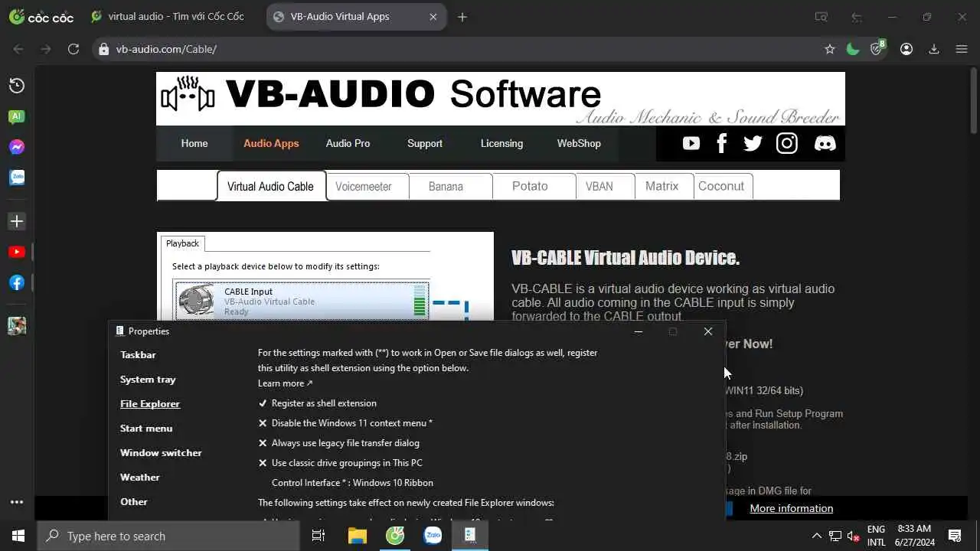Screen dimensions: 980x551
Task: Open Facebook from the browser sidebar
Action: pyautogui.click(x=17, y=282)
